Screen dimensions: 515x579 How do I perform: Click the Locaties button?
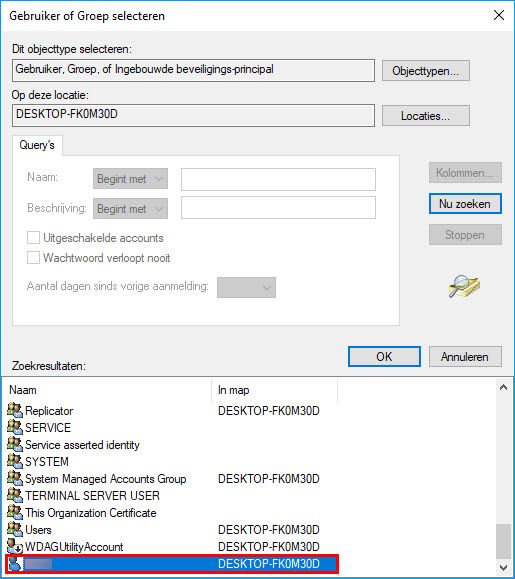pos(426,116)
